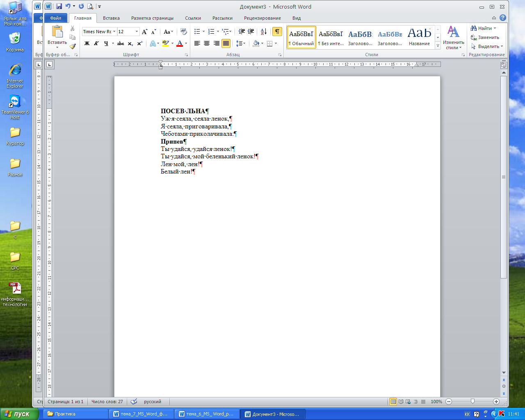Apply superscript formatting
Image resolution: width=525 pixels, height=420 pixels.
[139, 43]
